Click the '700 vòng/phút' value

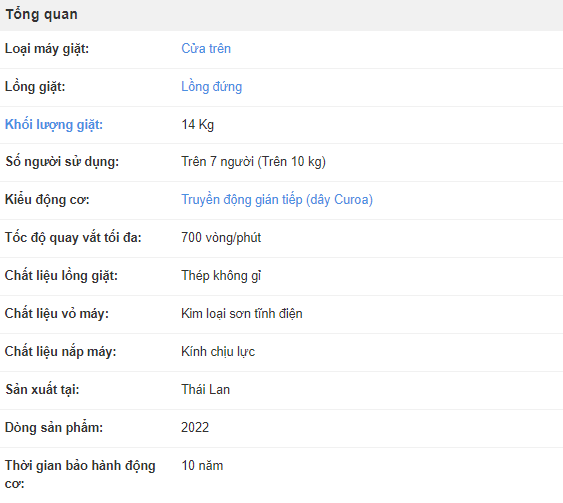tap(221, 238)
